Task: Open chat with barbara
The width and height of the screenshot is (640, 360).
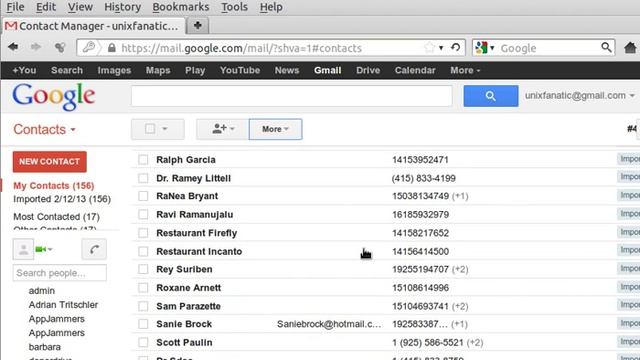Action: [x=44, y=347]
